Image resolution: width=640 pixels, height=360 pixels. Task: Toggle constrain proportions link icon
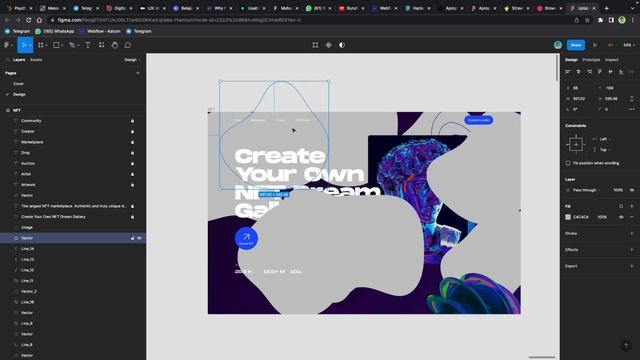632,99
